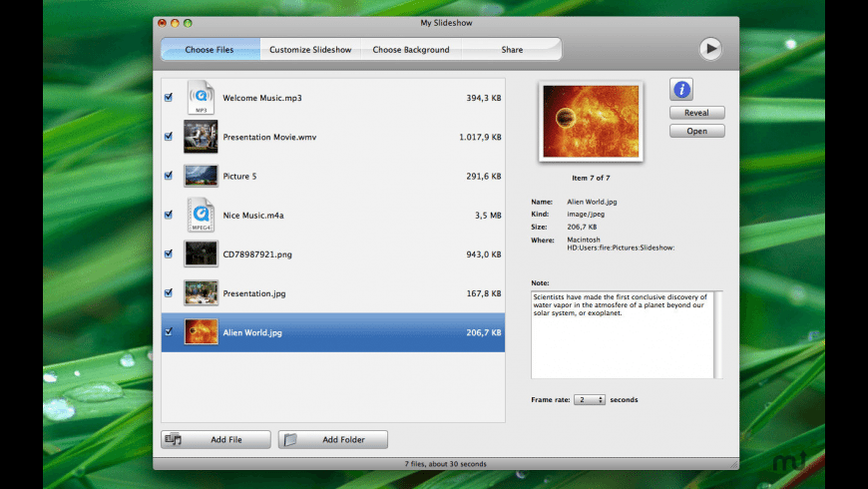Close the window with the red button
868x489 pixels.
162,23
